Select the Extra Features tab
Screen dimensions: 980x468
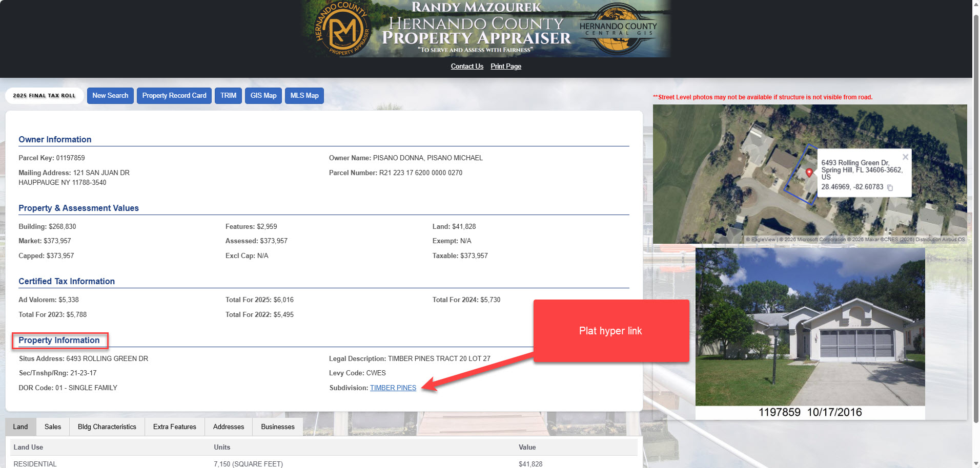[x=174, y=427]
